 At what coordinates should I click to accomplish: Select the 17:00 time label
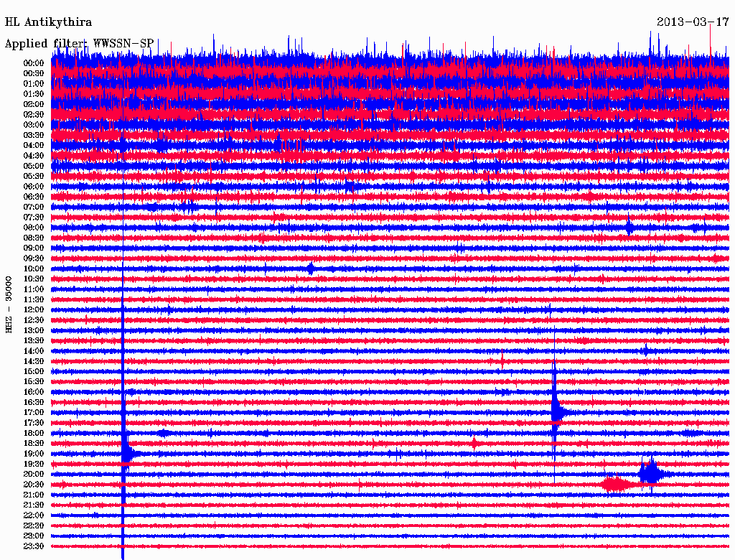tap(34, 413)
